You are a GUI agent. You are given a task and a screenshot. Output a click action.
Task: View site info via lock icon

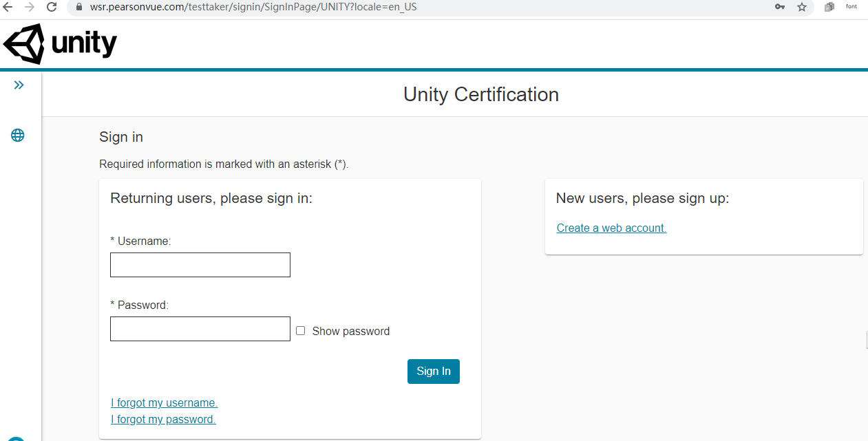(79, 8)
